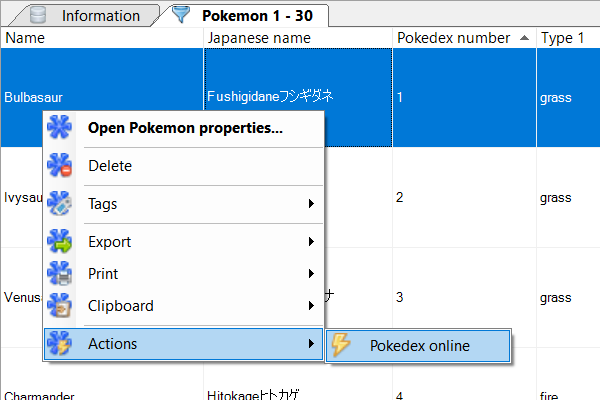Image resolution: width=600 pixels, height=400 pixels.
Task: Click the Delete icon in context menu
Action: 60,166
